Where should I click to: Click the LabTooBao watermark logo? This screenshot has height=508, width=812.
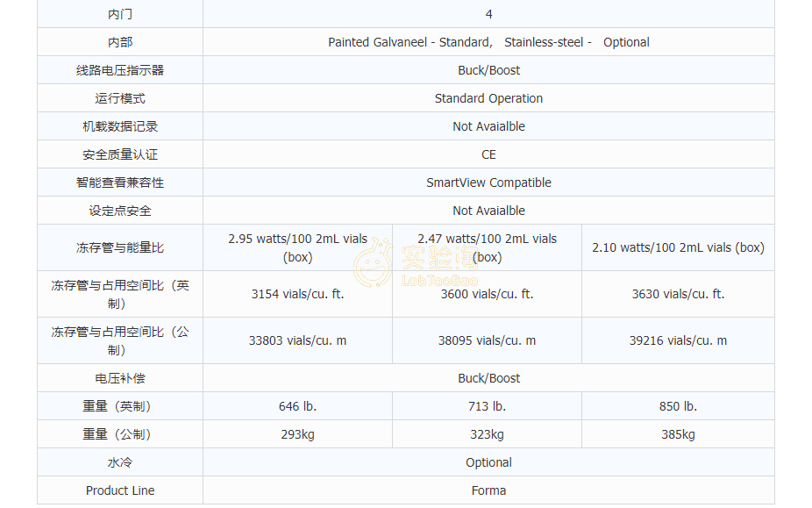pyautogui.click(x=416, y=261)
